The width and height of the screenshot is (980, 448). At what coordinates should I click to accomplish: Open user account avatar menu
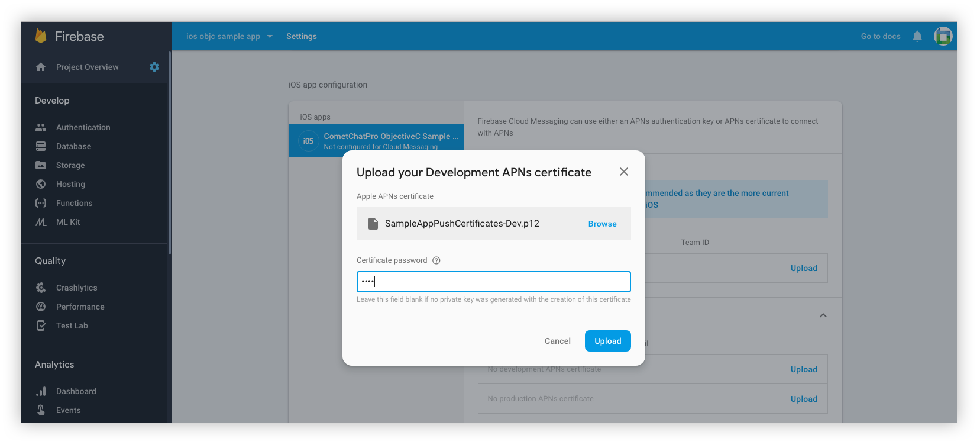point(943,36)
